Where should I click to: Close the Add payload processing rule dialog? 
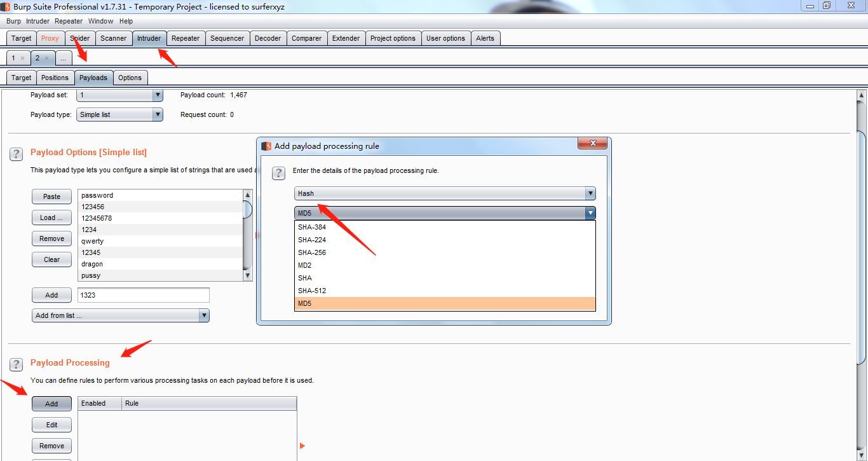[x=592, y=144]
